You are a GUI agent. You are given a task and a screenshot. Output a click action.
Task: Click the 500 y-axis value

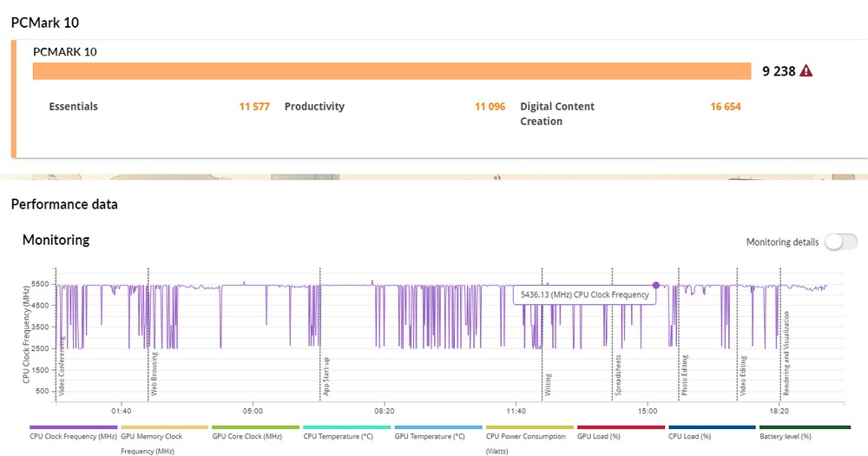click(x=42, y=391)
